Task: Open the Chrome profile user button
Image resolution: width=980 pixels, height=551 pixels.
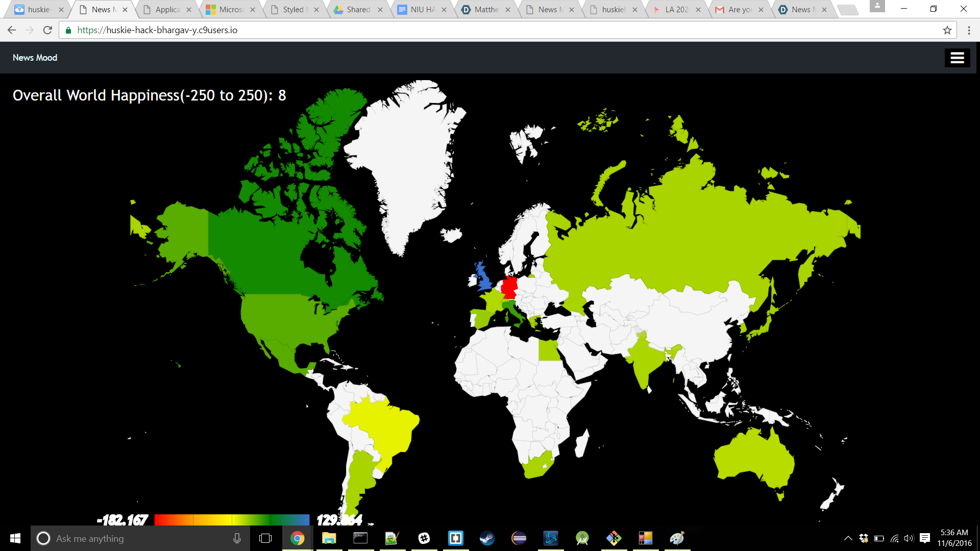Action: (877, 6)
